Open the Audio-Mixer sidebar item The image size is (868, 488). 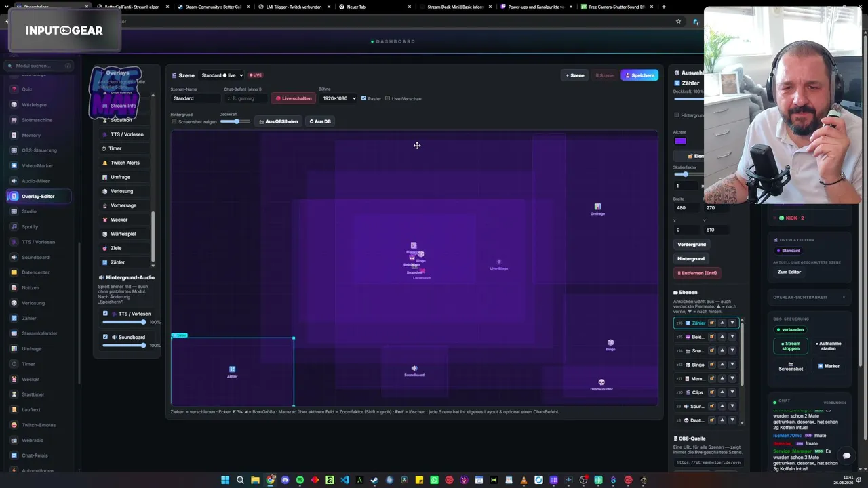point(35,181)
